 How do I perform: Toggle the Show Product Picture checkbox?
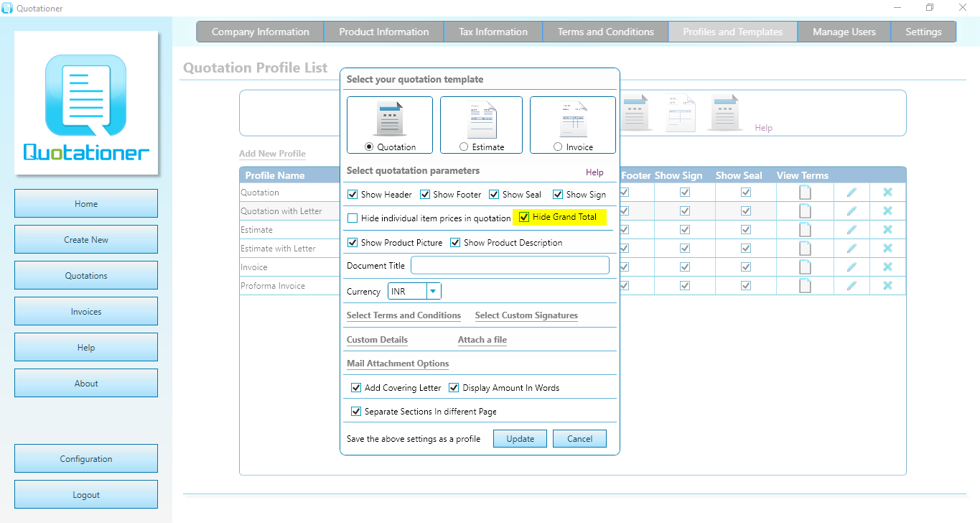[353, 242]
